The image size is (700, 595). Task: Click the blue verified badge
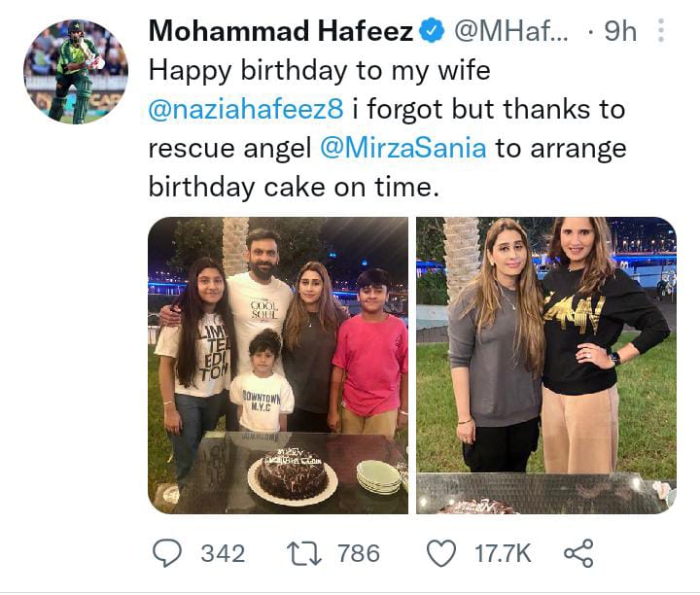click(x=431, y=31)
